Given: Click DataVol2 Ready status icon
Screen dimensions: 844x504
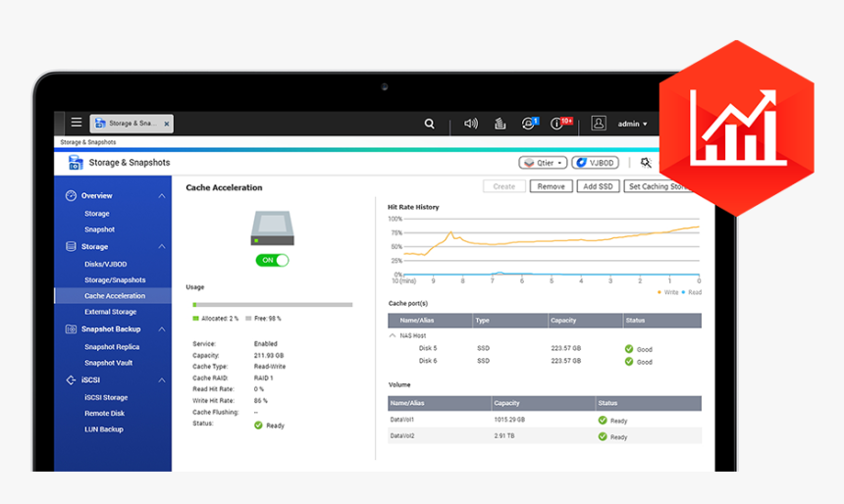Looking at the screenshot, I should [603, 436].
